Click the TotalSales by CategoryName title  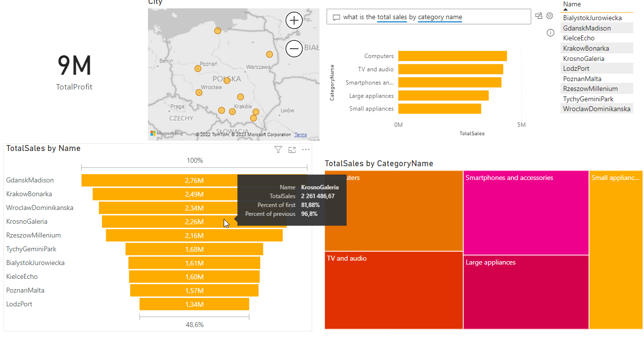pos(379,164)
